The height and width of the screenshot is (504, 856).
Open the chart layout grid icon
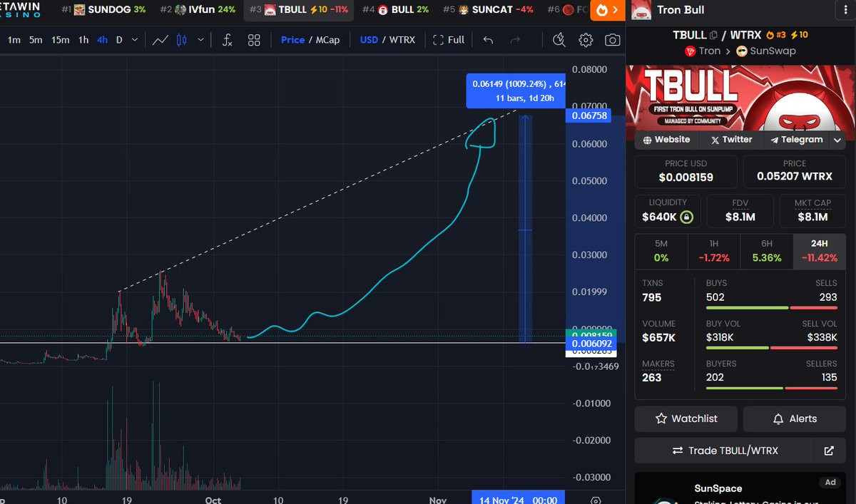tap(254, 40)
